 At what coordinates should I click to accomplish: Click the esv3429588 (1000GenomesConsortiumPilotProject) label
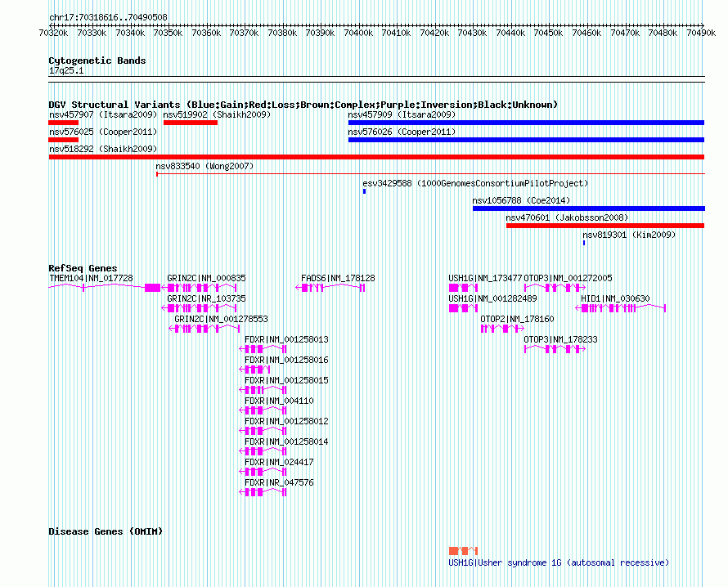click(475, 183)
